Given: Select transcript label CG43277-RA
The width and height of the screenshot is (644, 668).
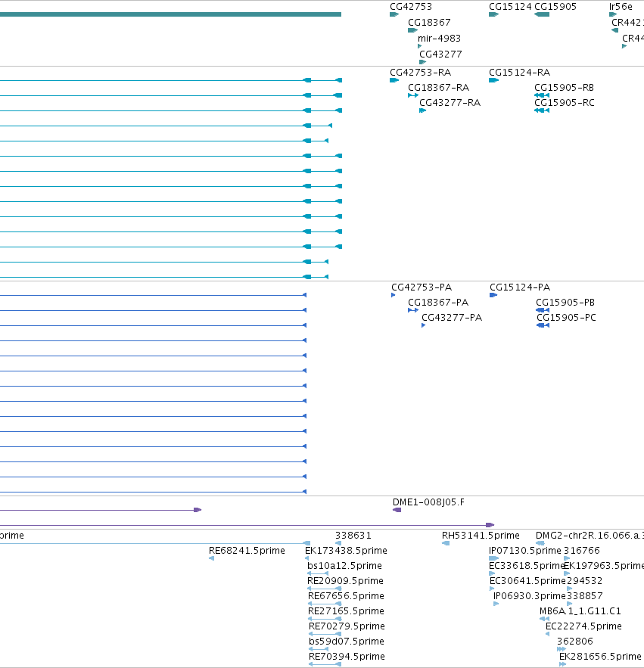Looking at the screenshot, I should click(x=450, y=103).
